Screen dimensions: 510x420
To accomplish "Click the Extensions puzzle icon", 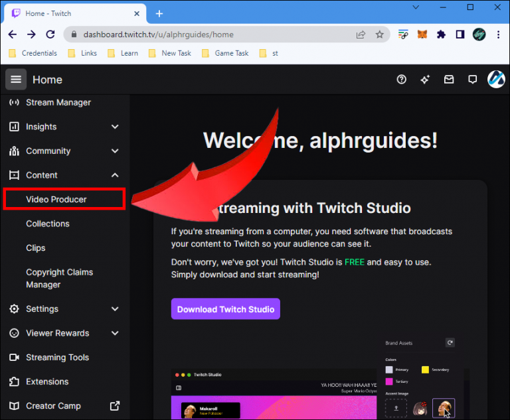I will click(x=14, y=382).
